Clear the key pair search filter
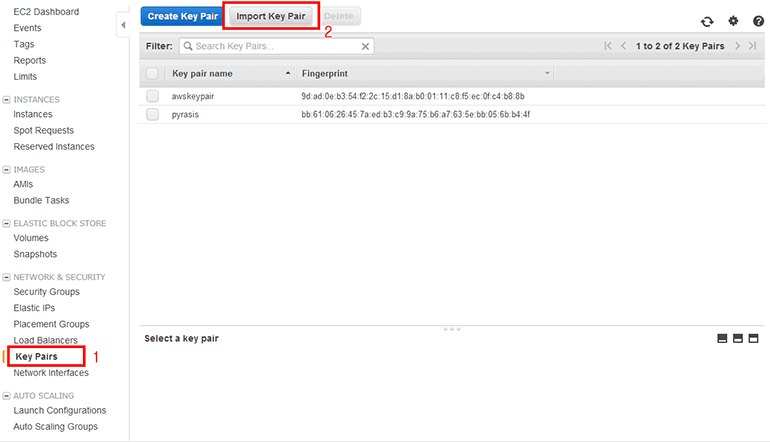 click(365, 46)
